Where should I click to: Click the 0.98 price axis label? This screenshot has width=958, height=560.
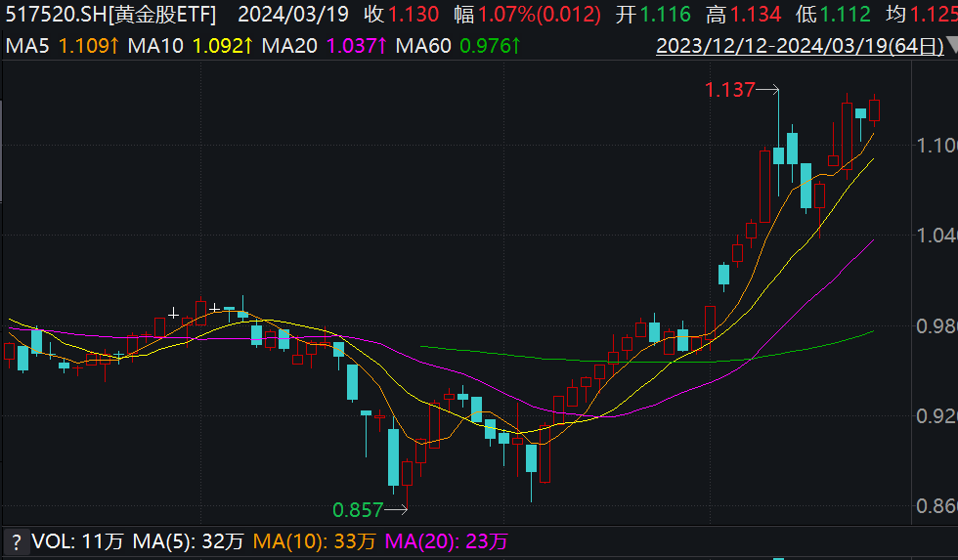[937, 325]
